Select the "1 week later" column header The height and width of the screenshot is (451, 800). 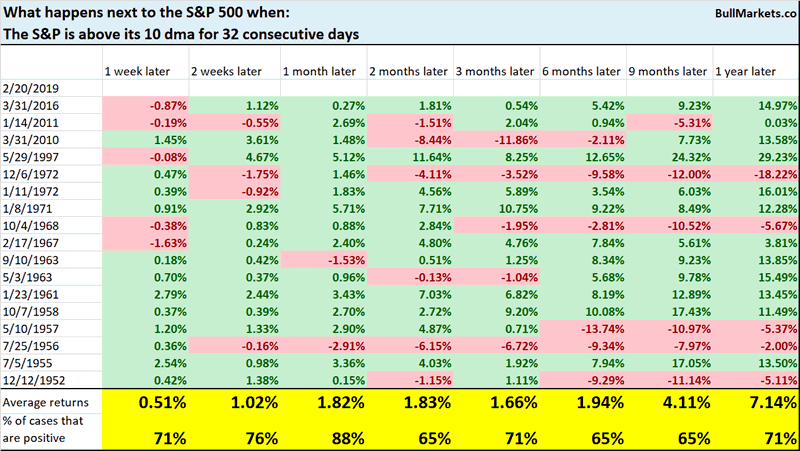pyautogui.click(x=137, y=71)
